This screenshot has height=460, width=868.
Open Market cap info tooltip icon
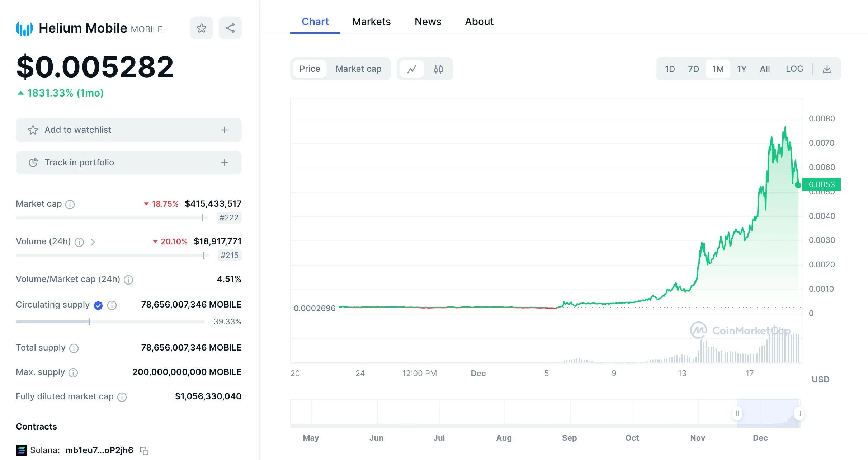(70, 204)
